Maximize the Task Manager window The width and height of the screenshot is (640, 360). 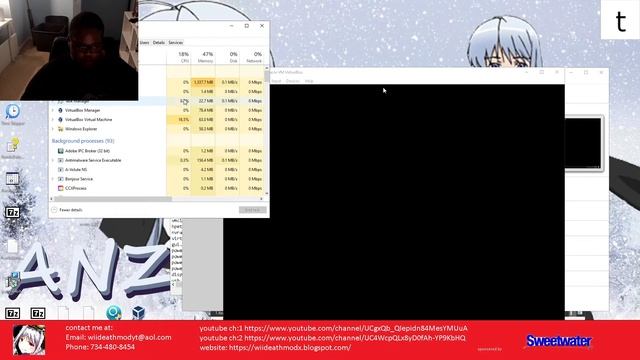pyautogui.click(x=247, y=26)
